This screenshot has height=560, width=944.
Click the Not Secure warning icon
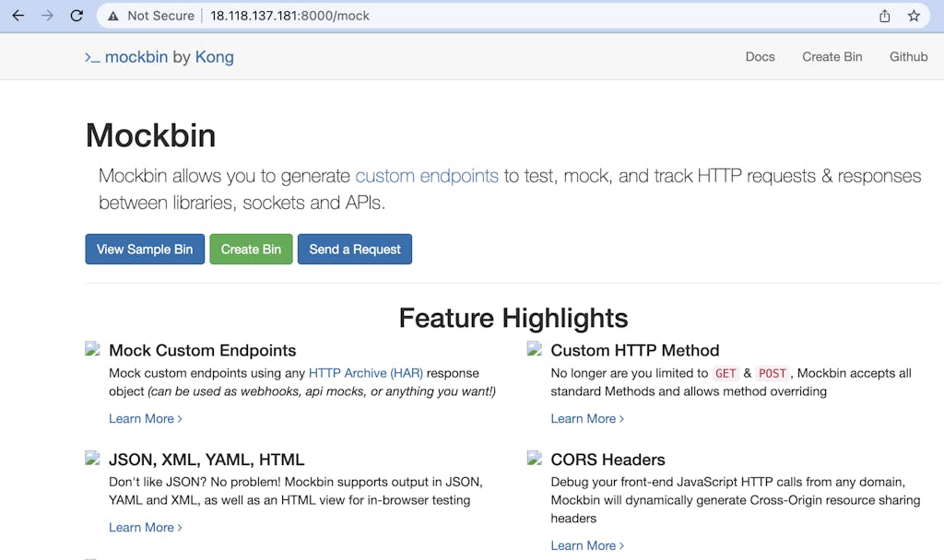(113, 16)
